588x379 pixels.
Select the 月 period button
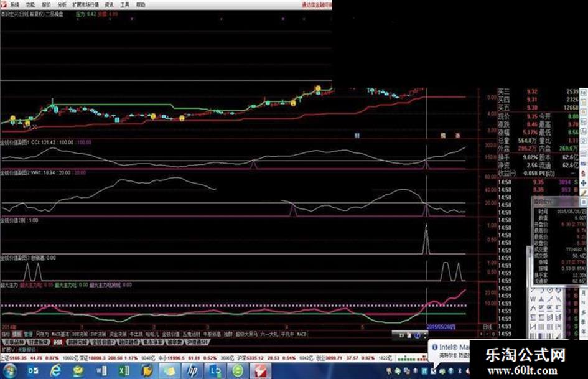coord(584,292)
